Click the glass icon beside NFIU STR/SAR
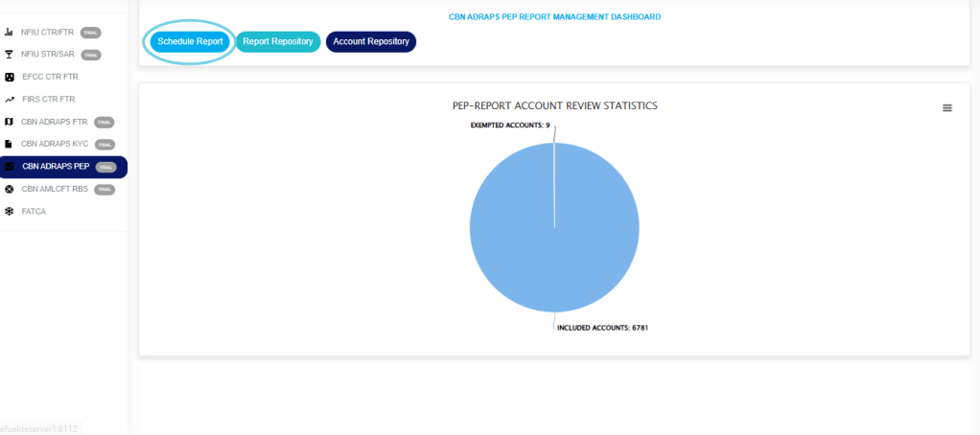Image resolution: width=980 pixels, height=435 pixels. click(x=9, y=55)
